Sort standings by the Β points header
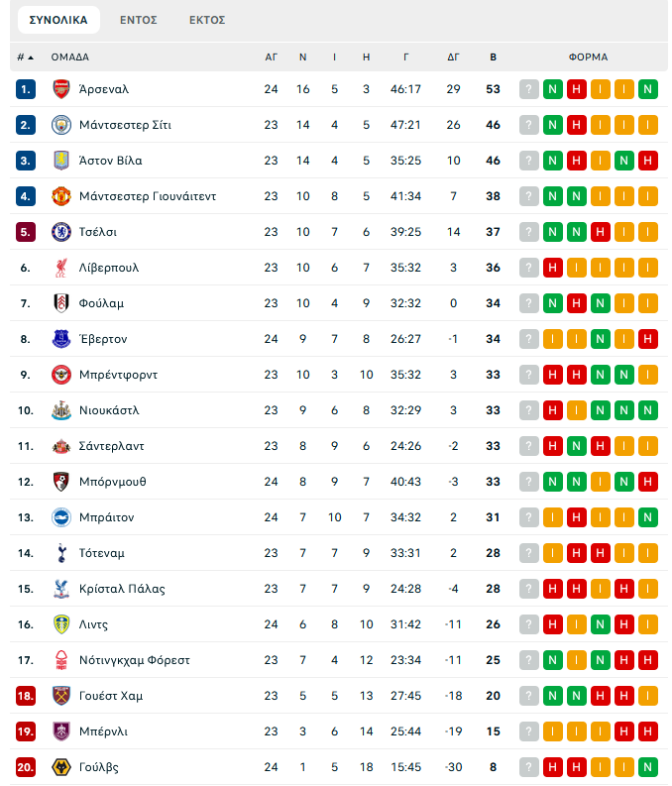This screenshot has width=672, height=786. click(494, 57)
